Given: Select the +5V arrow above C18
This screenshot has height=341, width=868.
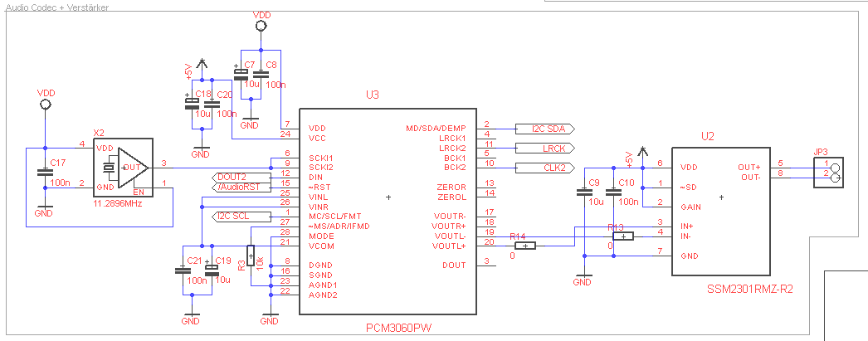Looking at the screenshot, I should coord(202,62).
